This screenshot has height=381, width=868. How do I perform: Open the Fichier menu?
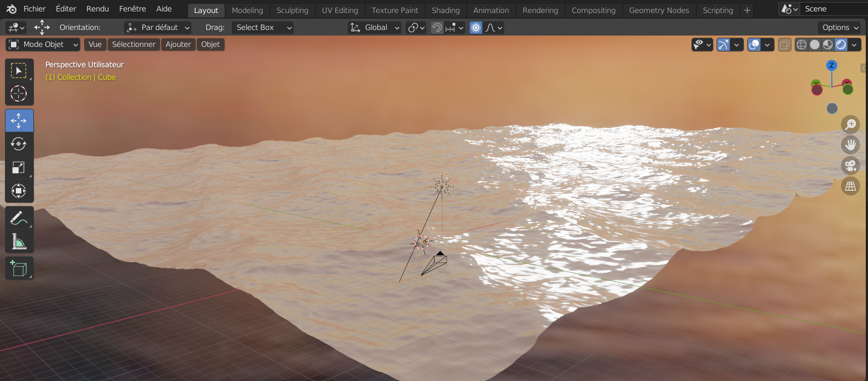(x=34, y=9)
